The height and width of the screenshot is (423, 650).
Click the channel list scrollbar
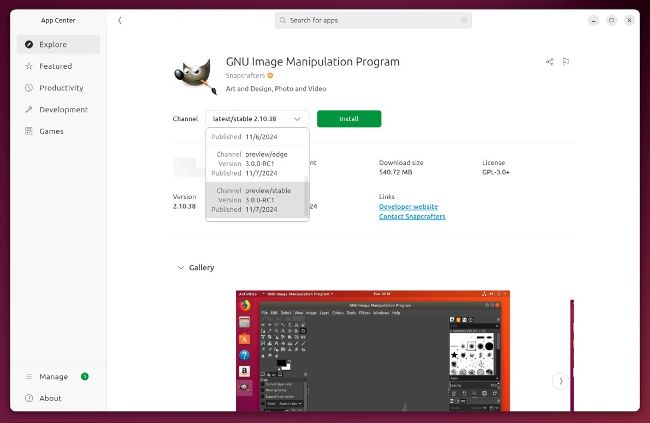307,197
